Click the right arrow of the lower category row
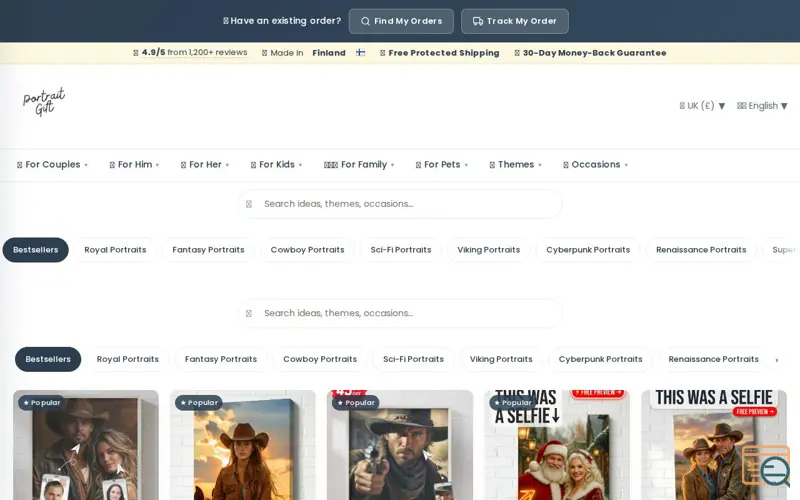 (777, 360)
